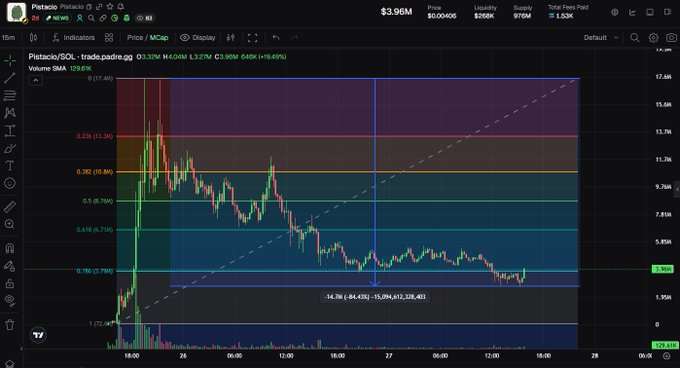Click the green NEWS badge
Image resolution: width=680 pixels, height=368 pixels.
tap(57, 18)
